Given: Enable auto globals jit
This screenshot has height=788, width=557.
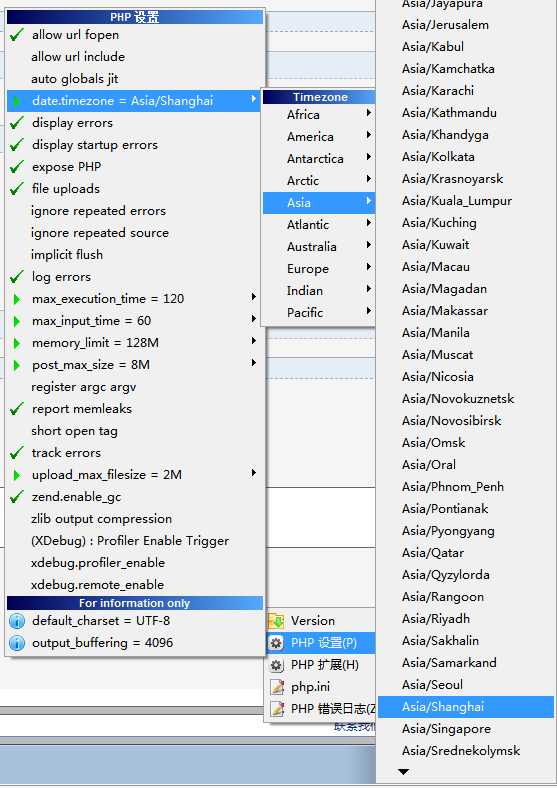Looking at the screenshot, I should 135,79.
